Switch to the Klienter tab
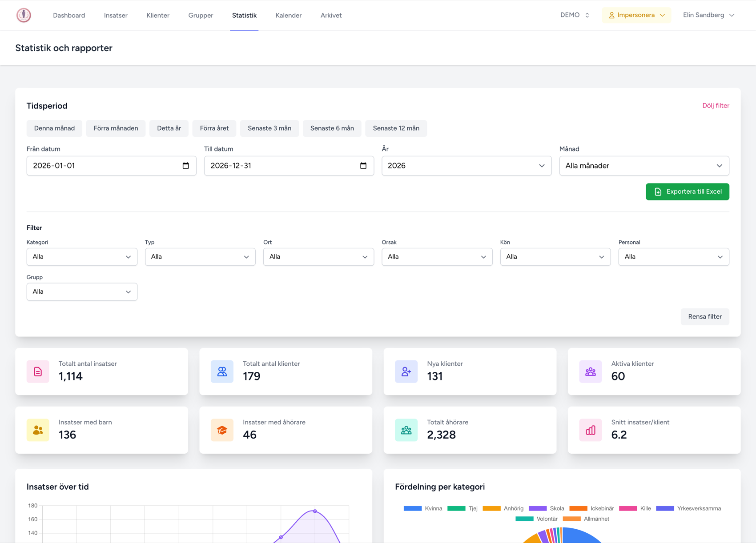The width and height of the screenshot is (756, 543). 158,15
